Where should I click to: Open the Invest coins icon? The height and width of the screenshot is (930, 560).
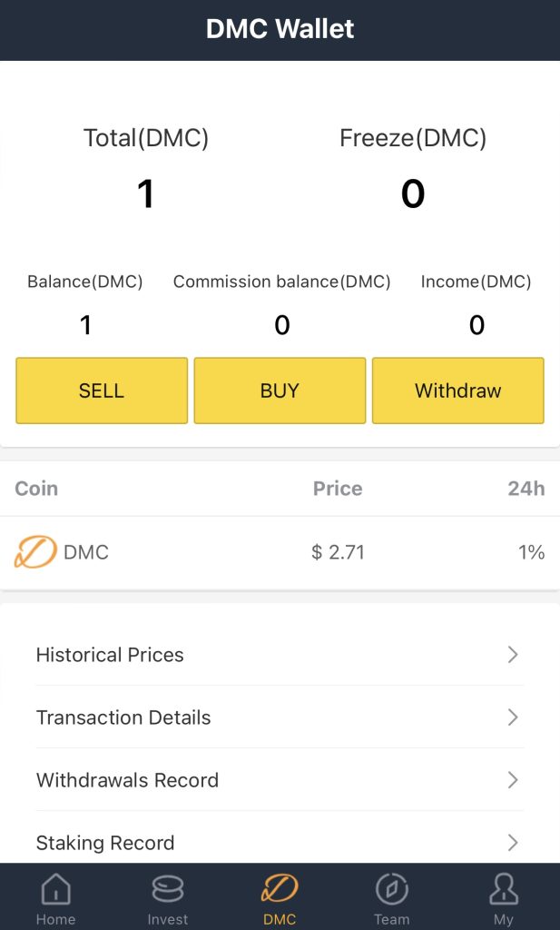168,889
